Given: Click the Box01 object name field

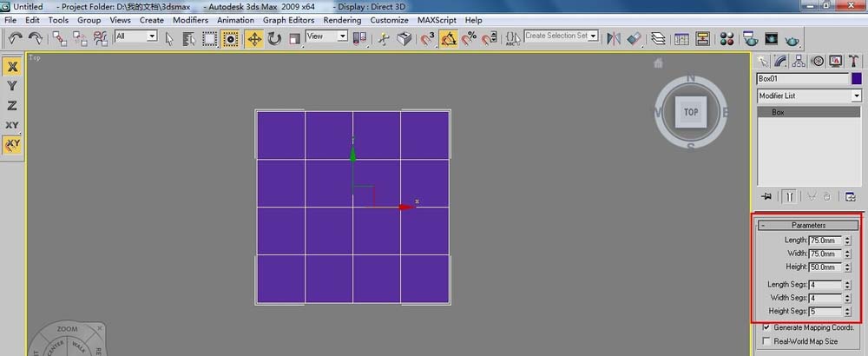Looking at the screenshot, I should point(803,79).
